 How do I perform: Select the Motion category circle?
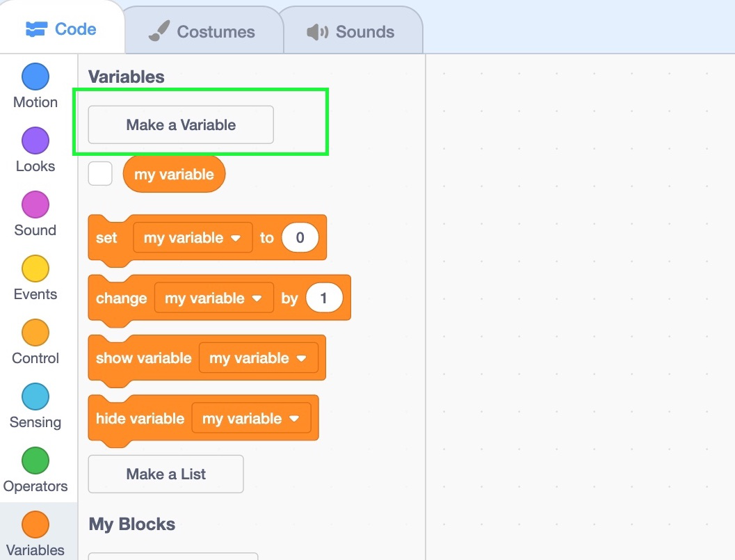coord(35,77)
